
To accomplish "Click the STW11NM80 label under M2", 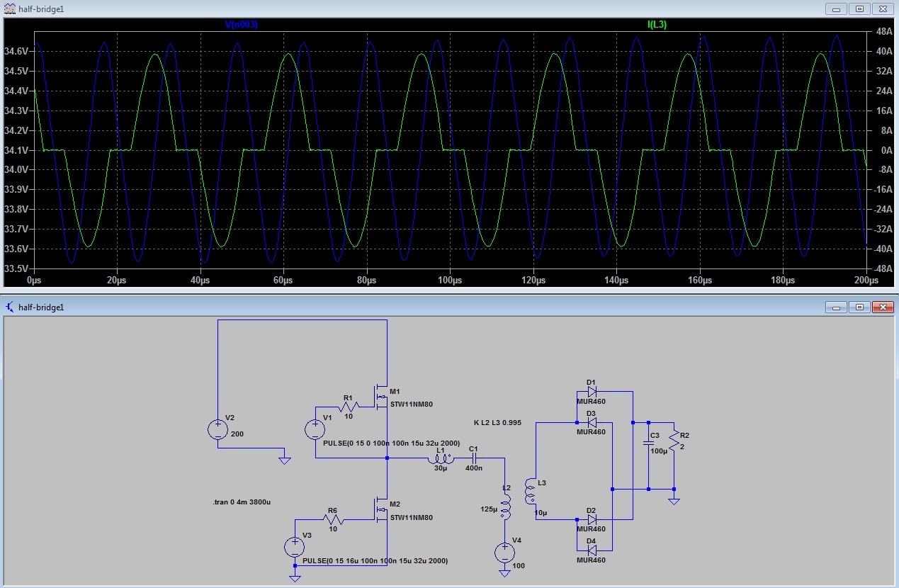I will (411, 517).
